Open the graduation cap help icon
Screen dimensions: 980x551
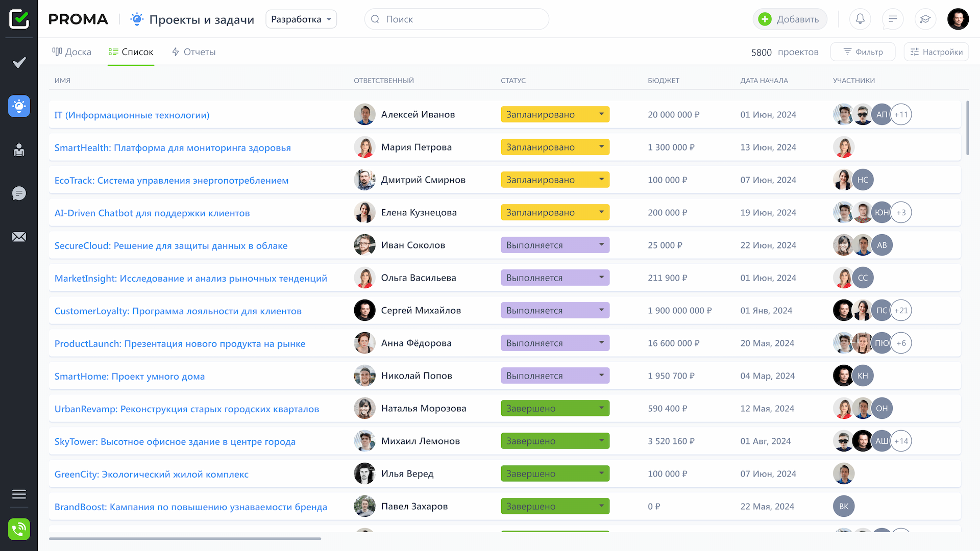[x=925, y=19]
